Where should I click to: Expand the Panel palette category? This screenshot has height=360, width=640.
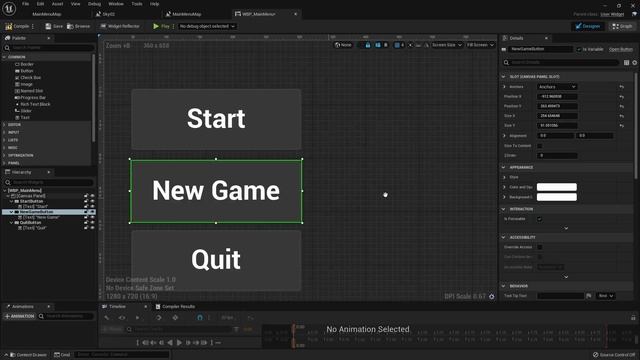(x=4, y=163)
